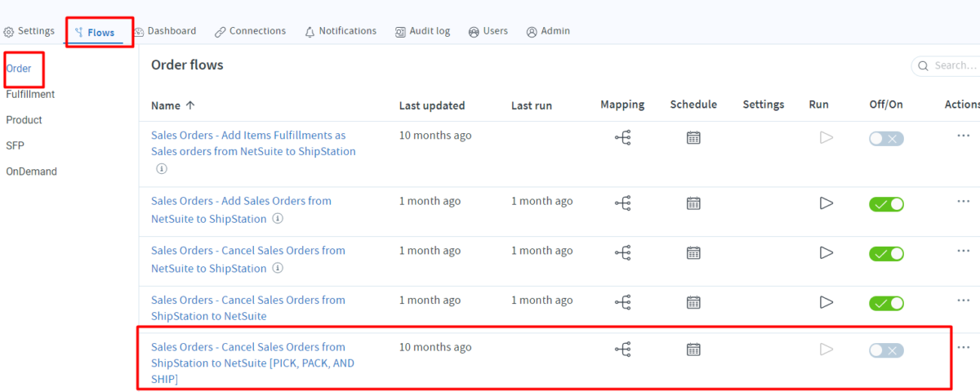Click the Mapping column header
Screen dimensions: 980x392
coord(622,105)
